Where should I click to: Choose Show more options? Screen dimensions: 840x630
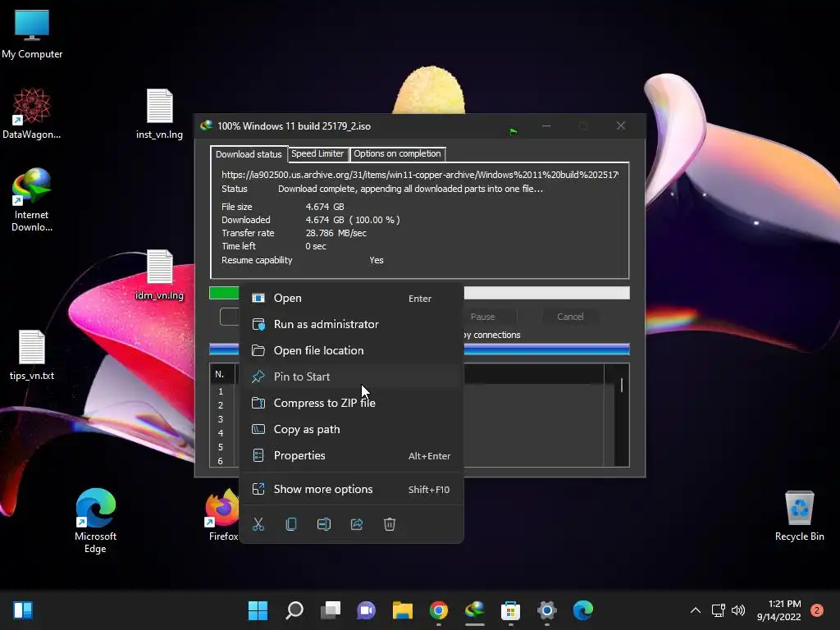click(351, 489)
